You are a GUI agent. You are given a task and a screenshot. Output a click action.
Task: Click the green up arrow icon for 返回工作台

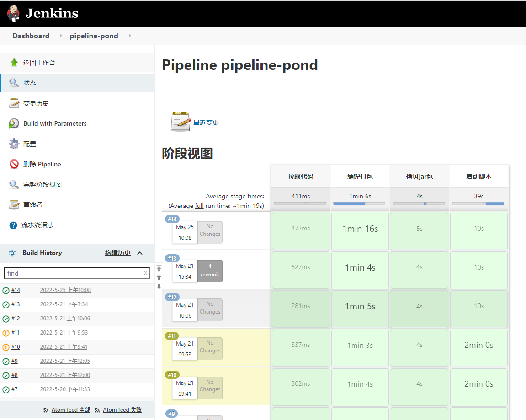pyautogui.click(x=14, y=63)
